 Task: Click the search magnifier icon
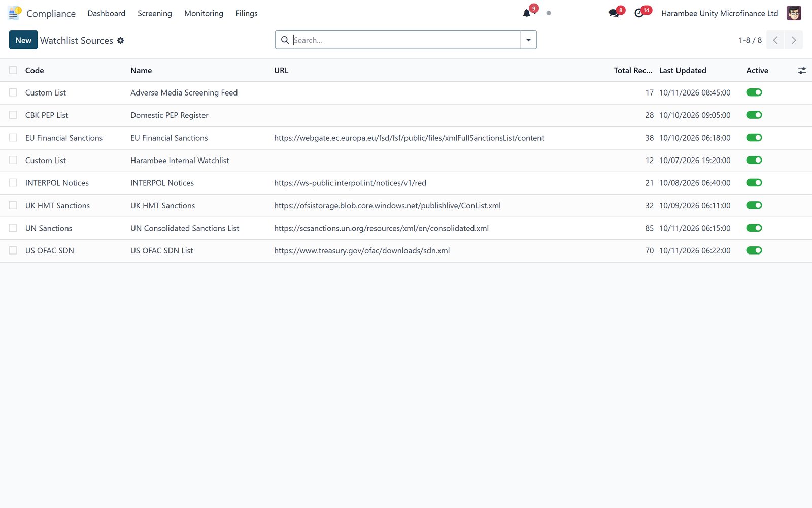(285, 40)
